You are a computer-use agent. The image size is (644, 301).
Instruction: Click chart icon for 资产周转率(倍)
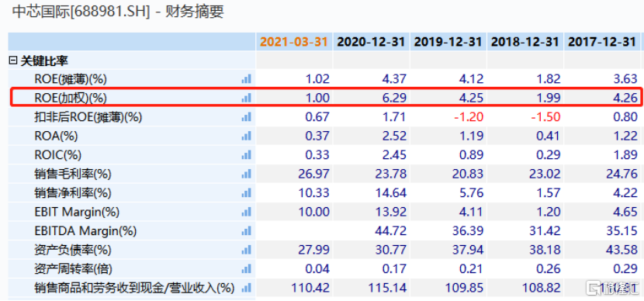(246, 269)
